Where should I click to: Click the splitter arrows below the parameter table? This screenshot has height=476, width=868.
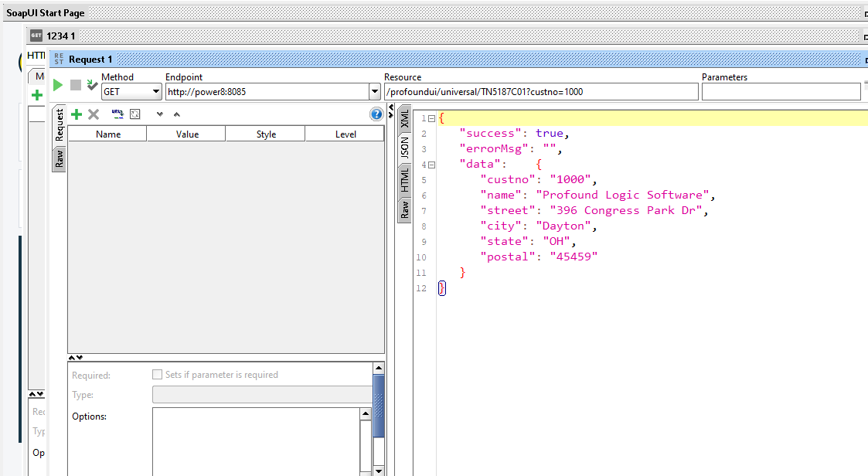click(75, 358)
